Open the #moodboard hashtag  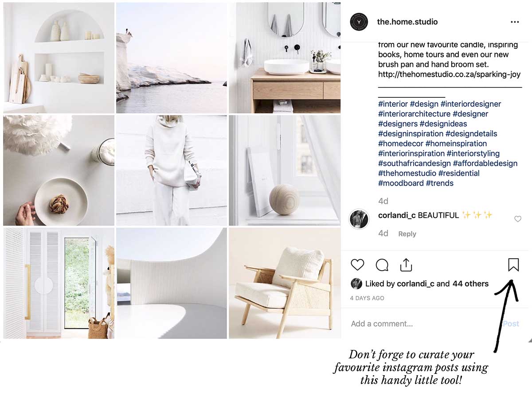coord(401,183)
